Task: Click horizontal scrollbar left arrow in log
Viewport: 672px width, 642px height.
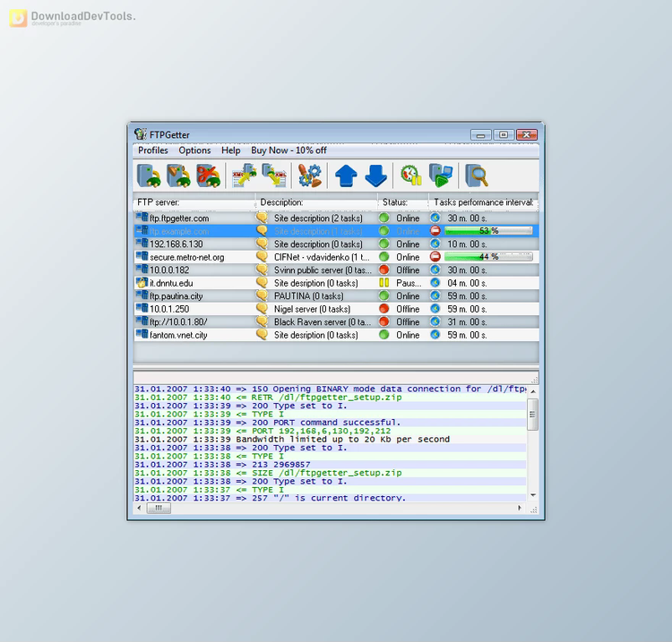Action: [139, 508]
